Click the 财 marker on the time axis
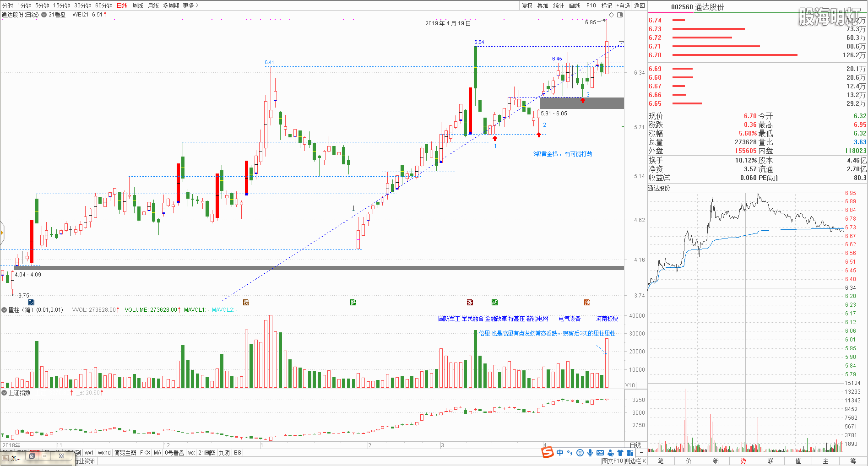This screenshot has height=466, width=868. pyautogui.click(x=31, y=302)
